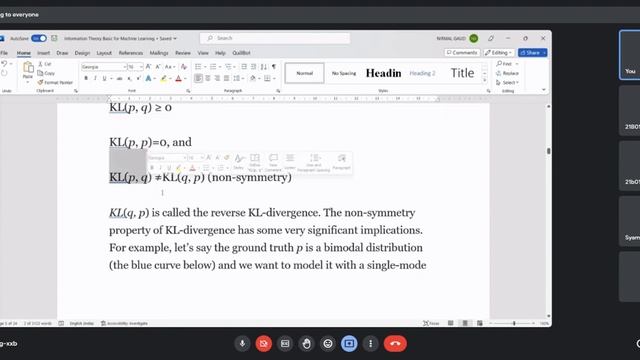
Task: Click the Shading paint bucket icon
Action: coord(253,78)
